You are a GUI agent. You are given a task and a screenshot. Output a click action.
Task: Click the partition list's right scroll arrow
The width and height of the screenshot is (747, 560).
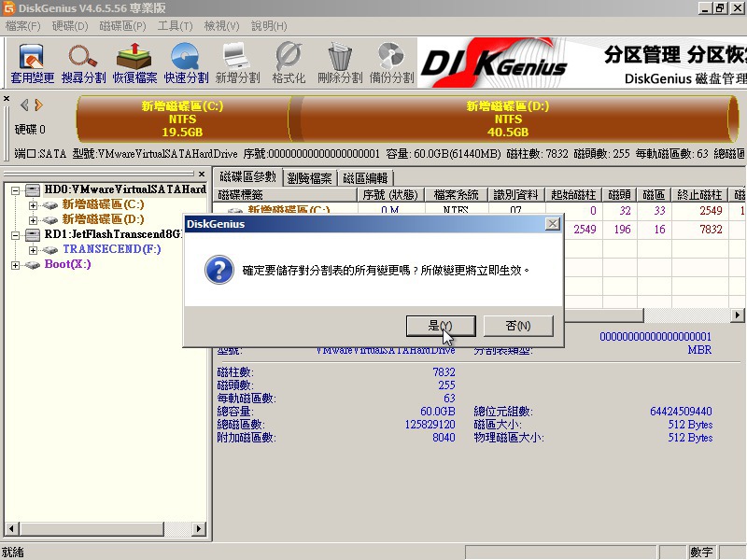click(x=739, y=316)
